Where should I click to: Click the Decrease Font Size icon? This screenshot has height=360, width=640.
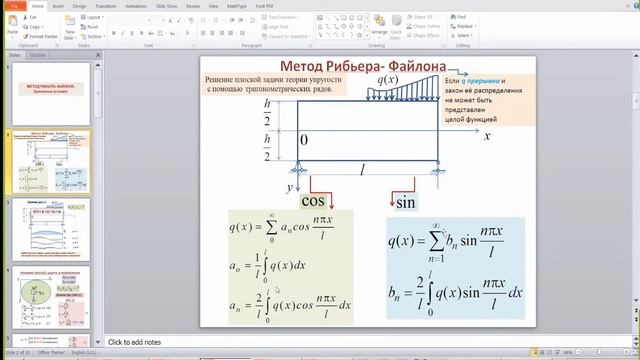coord(179,20)
